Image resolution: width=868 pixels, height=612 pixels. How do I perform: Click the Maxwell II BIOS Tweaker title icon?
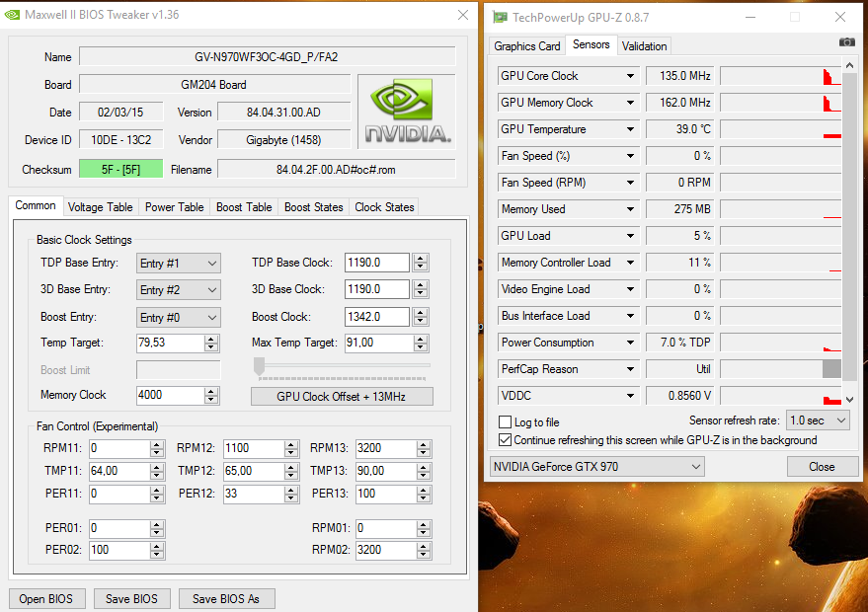[12, 15]
